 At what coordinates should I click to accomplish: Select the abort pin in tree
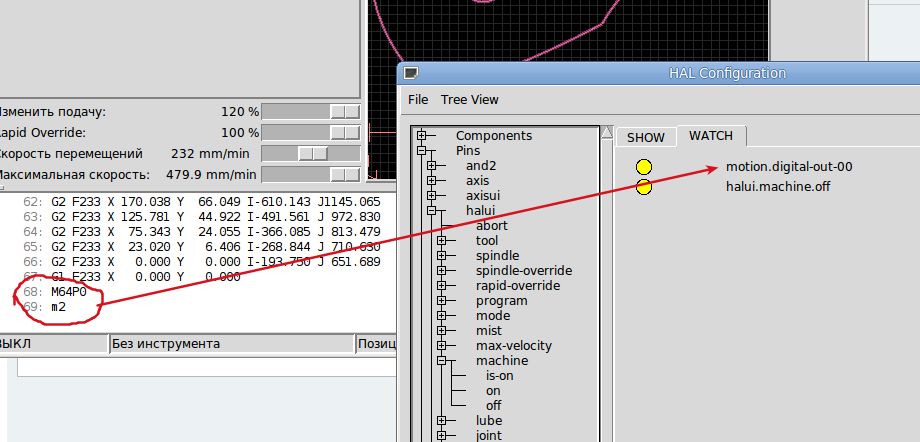coord(492,225)
